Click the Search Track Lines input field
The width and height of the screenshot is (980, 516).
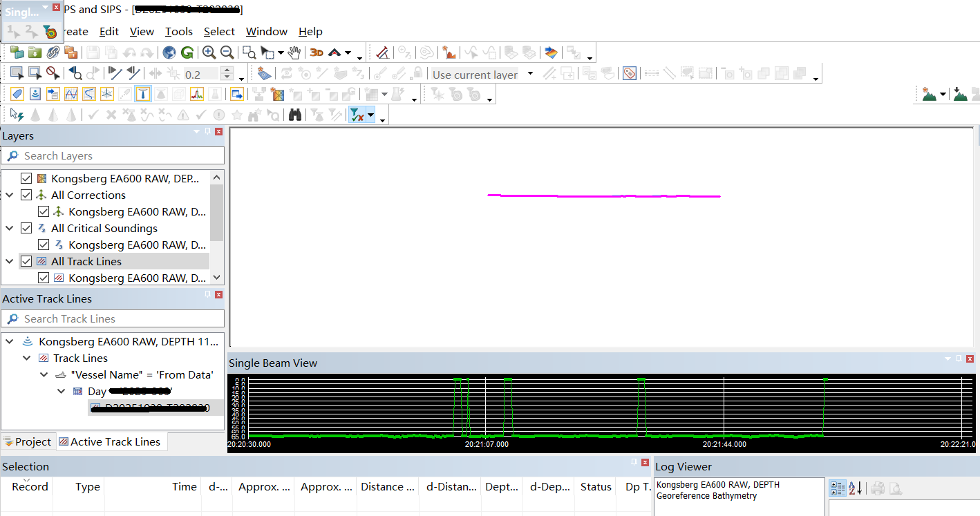coord(113,318)
